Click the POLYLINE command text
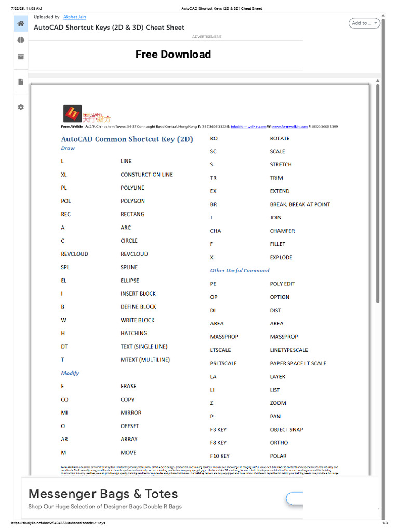The image size is (399, 532). pos(132,188)
